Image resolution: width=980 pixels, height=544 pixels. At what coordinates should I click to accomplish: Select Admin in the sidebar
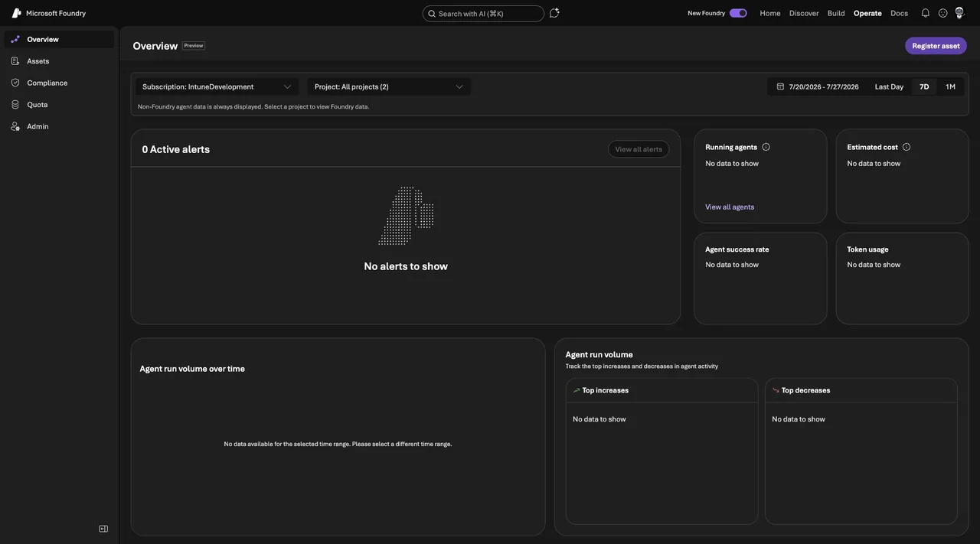[x=59, y=126]
